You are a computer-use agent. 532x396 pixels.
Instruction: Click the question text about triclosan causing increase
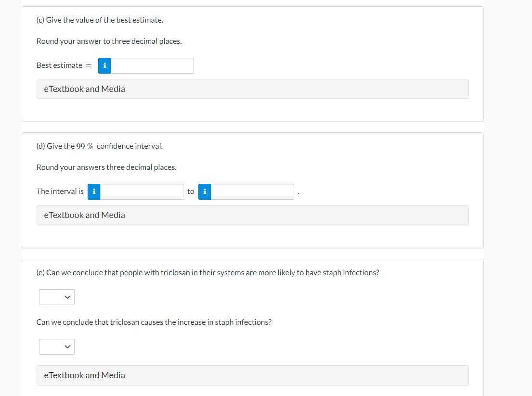154,322
